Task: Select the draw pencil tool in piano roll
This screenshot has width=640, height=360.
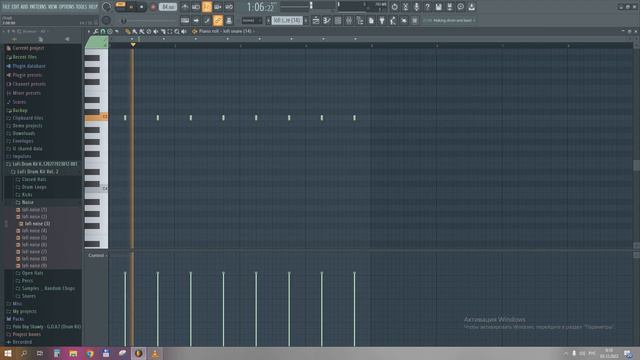Action: click(x=128, y=31)
